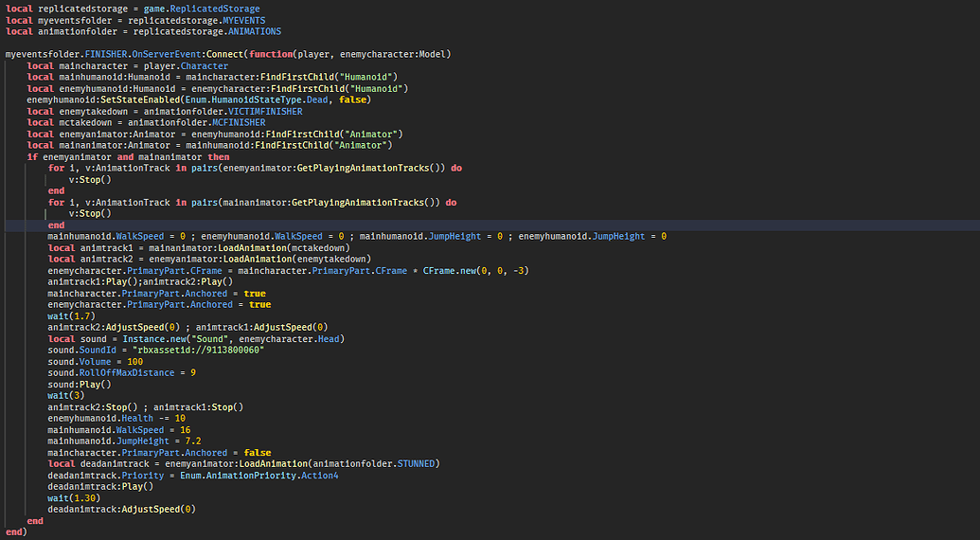Click the enemyhumanoid:SetStateEnabled line
The image size is (980, 540).
199,100
